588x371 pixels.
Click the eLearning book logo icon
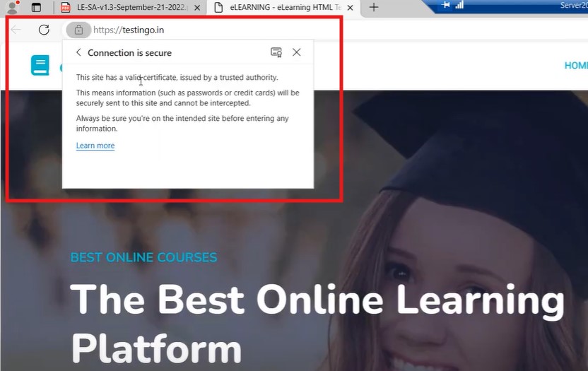tap(40, 65)
